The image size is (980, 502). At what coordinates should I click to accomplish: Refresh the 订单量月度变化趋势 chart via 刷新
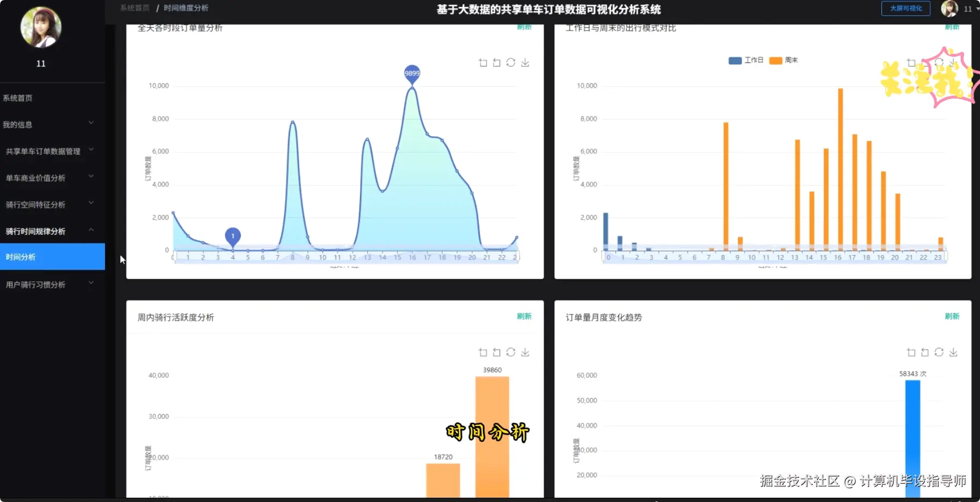952,316
